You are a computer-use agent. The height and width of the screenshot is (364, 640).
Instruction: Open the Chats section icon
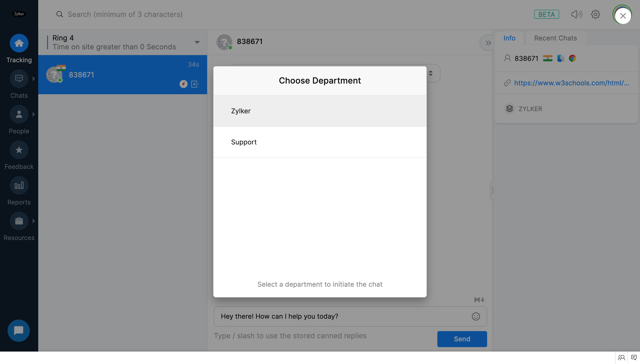coord(19,79)
